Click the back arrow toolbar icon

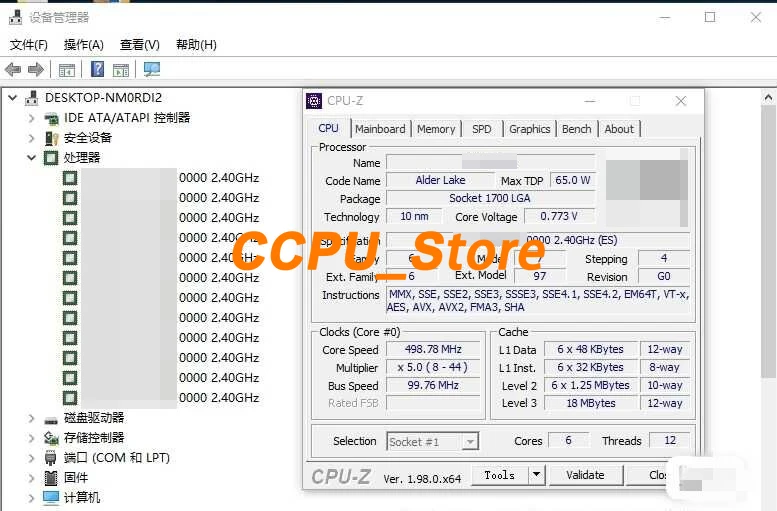(13, 69)
